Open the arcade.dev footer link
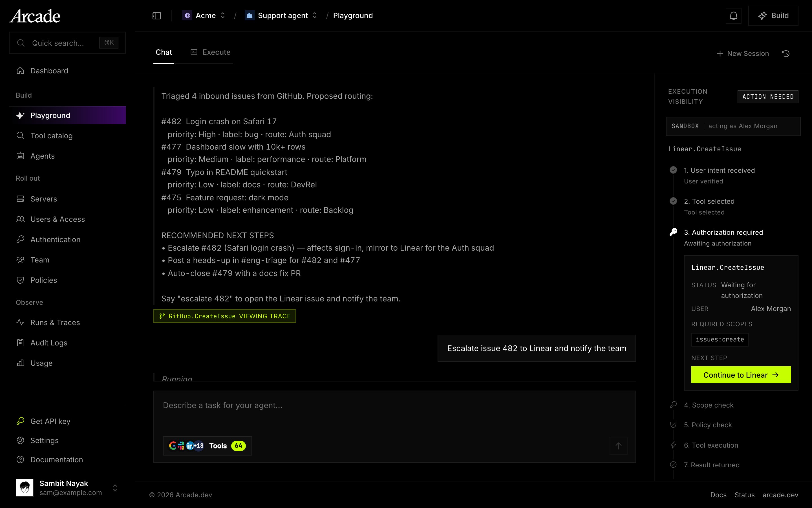Image resolution: width=812 pixels, height=508 pixels. pos(780,495)
